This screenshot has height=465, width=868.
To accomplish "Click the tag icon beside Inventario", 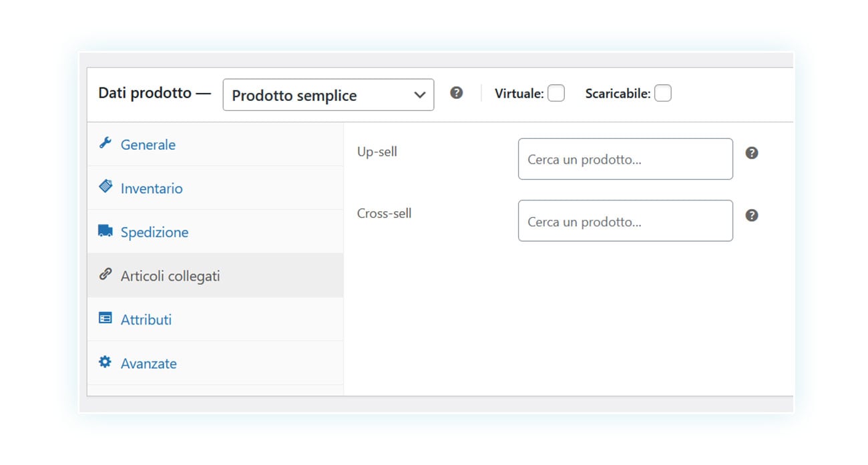I will pyautogui.click(x=105, y=186).
